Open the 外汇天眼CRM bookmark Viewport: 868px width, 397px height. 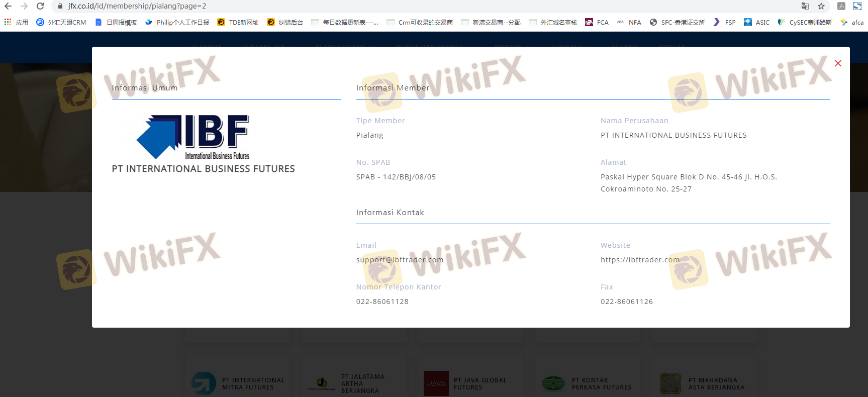click(61, 22)
